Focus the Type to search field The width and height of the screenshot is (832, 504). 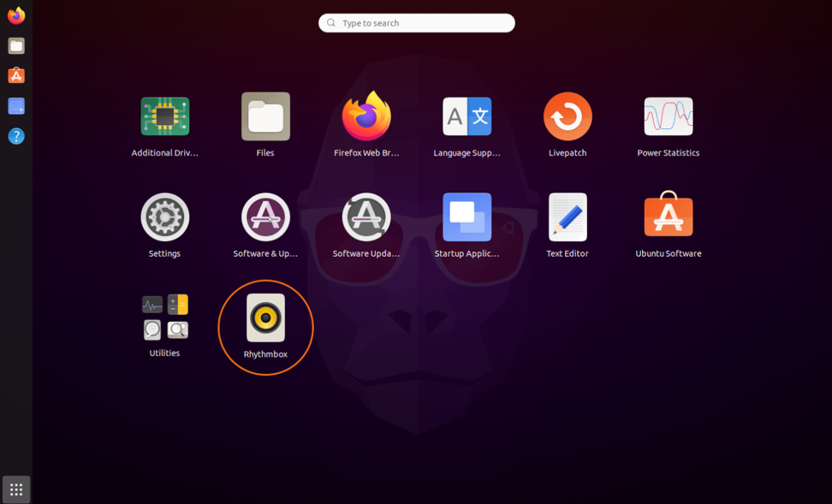tap(417, 23)
